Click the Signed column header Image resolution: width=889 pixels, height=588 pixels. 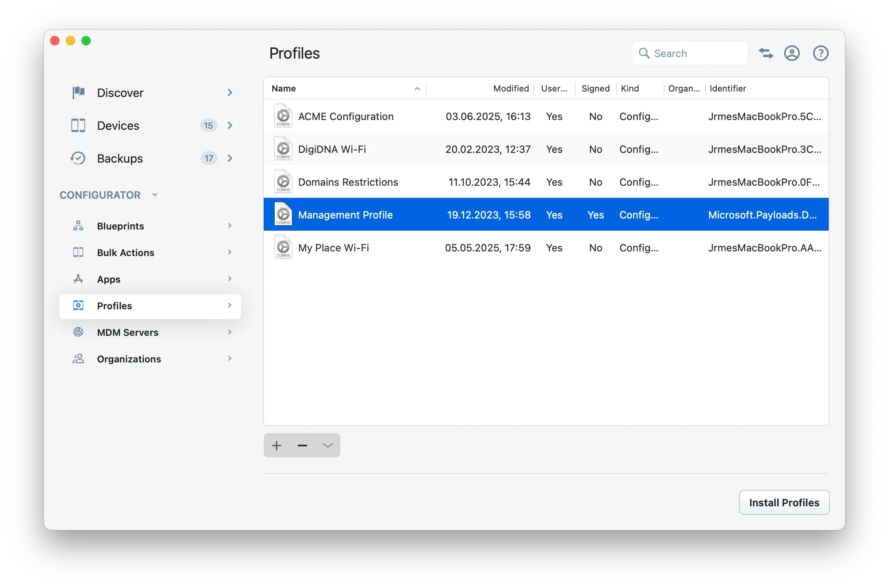point(595,88)
